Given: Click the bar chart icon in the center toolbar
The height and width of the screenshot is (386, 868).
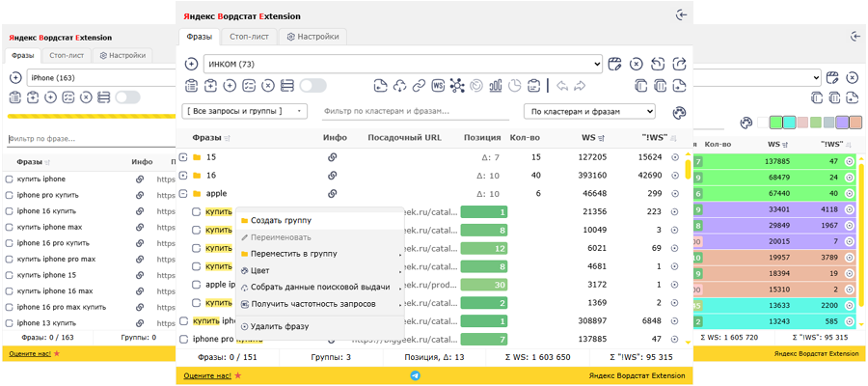Looking at the screenshot, I should click(x=496, y=86).
